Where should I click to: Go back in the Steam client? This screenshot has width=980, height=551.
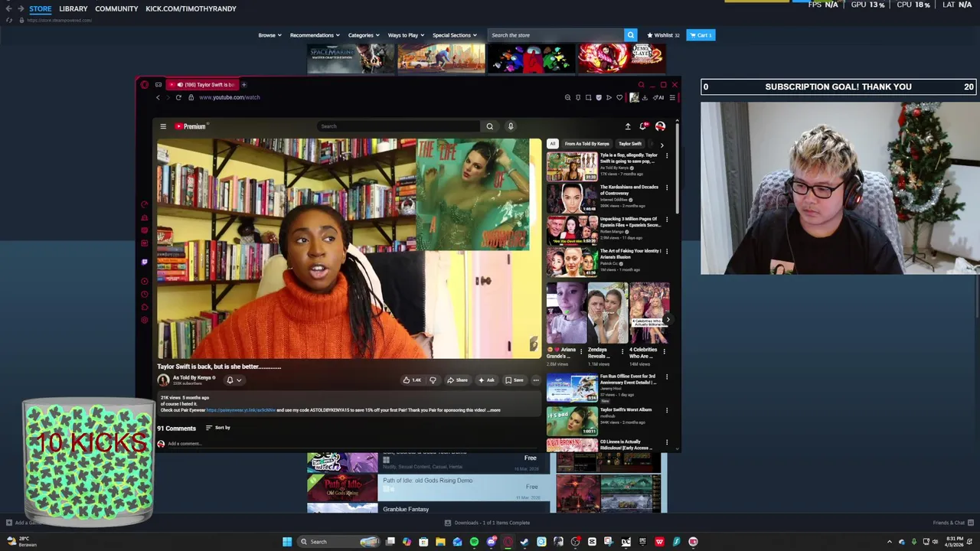[x=9, y=8]
